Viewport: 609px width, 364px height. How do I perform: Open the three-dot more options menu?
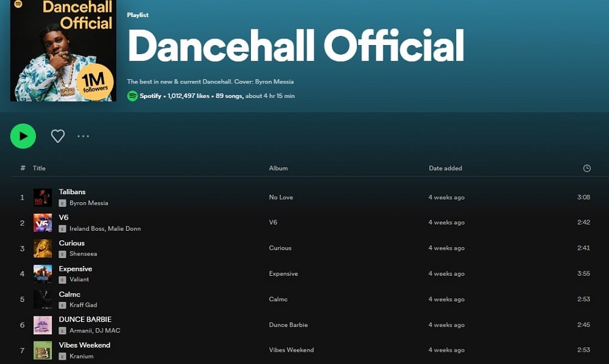tap(83, 136)
